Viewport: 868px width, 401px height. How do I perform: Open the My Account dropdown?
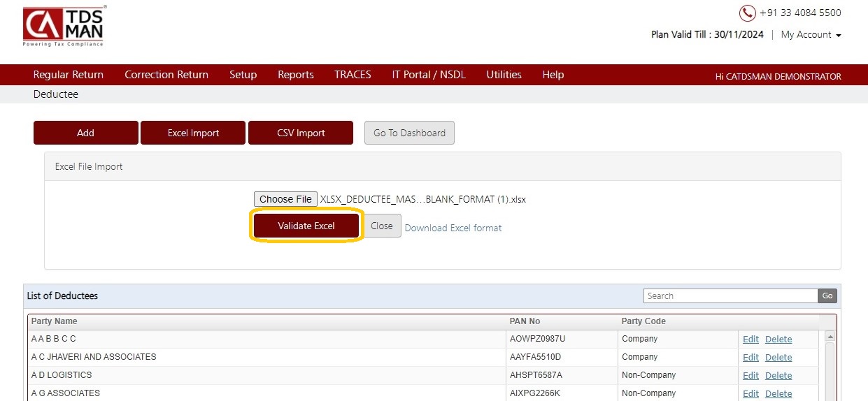[811, 34]
